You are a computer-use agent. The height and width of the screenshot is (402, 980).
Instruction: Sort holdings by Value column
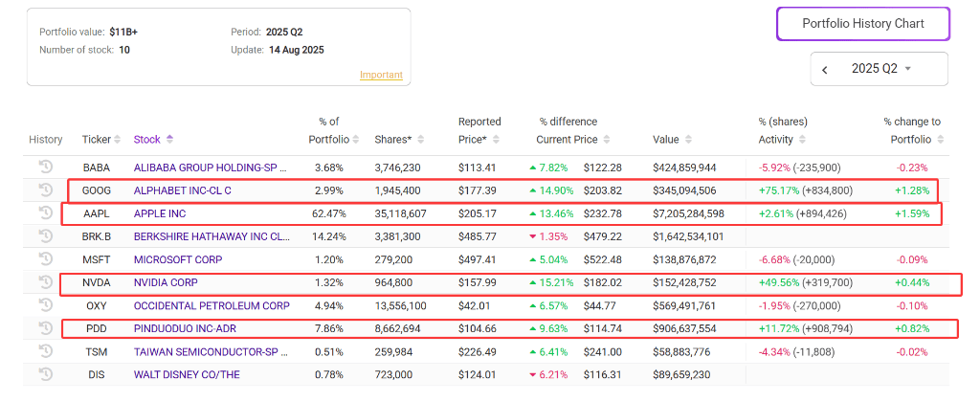pyautogui.click(x=672, y=140)
